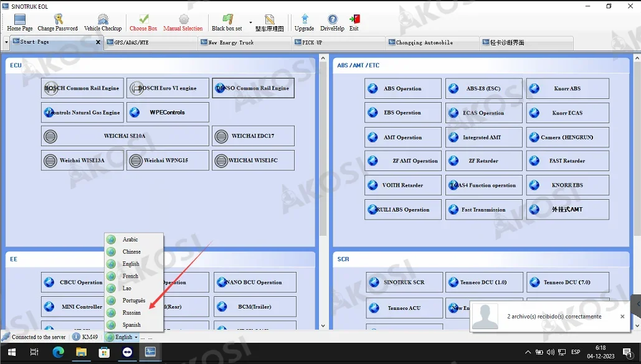Close the Start Page tab

click(98, 42)
